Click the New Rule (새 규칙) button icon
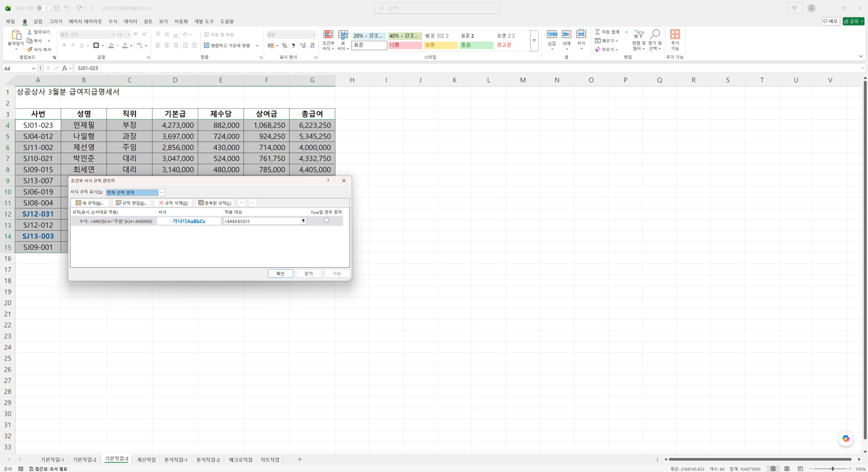The image size is (868, 472). (79, 203)
